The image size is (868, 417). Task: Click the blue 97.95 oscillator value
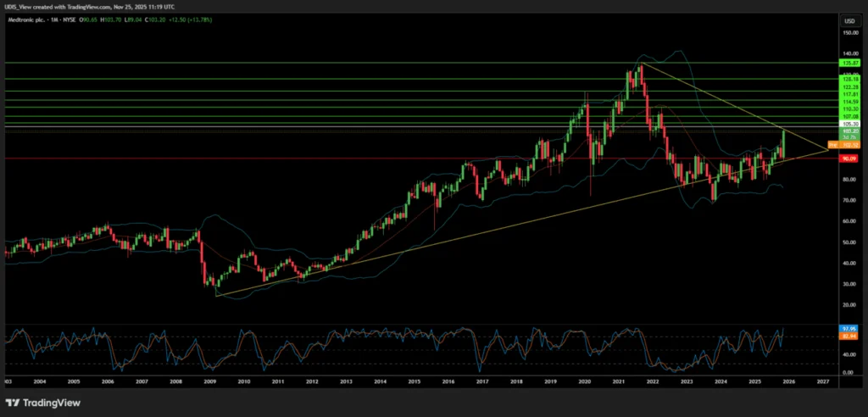click(849, 329)
